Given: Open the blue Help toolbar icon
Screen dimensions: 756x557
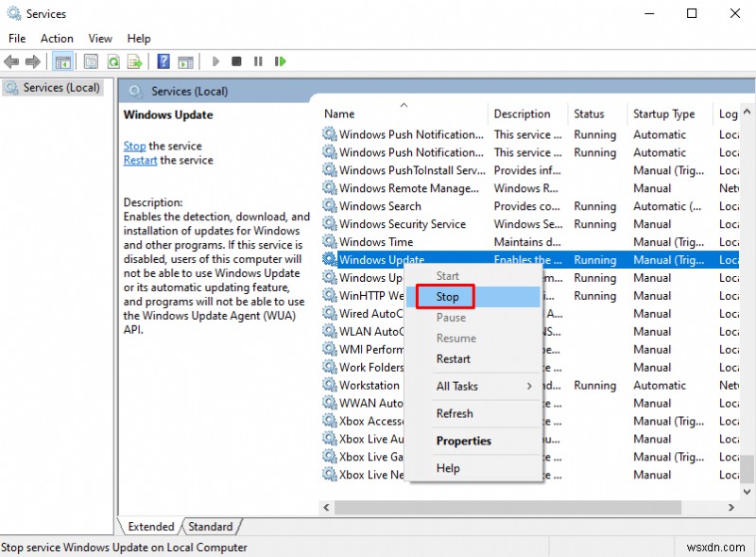Looking at the screenshot, I should [x=163, y=61].
